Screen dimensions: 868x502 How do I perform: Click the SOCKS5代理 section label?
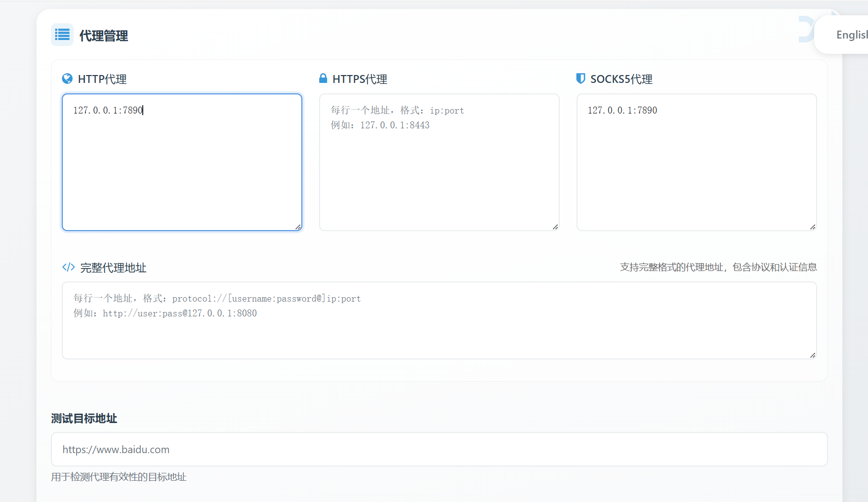click(x=621, y=79)
